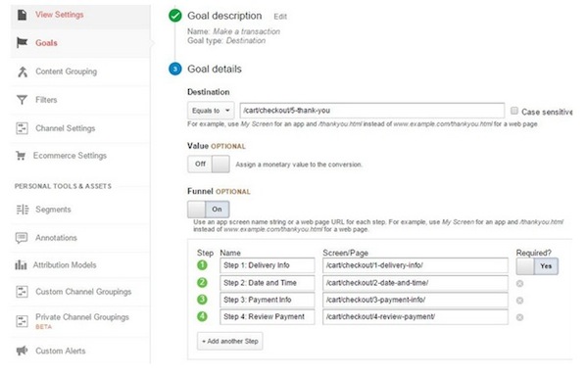Click the Goal details heading
The image size is (588, 377).
(x=215, y=69)
